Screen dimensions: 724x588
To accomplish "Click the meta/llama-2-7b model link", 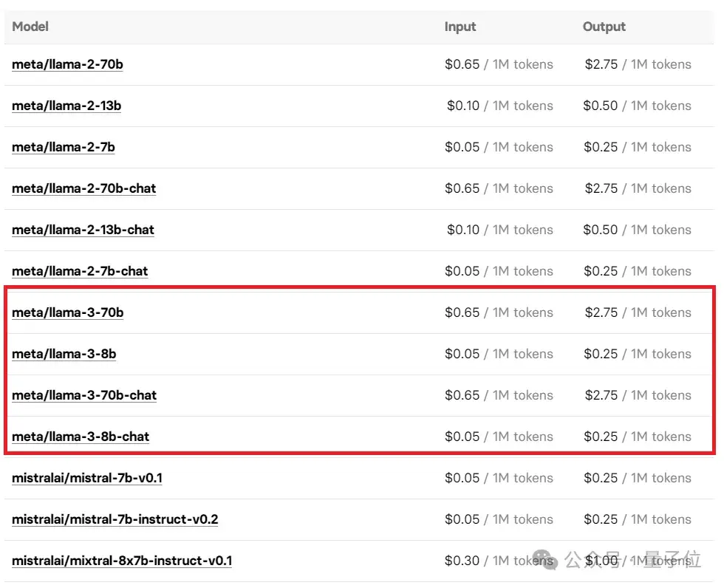I will click(x=64, y=147).
